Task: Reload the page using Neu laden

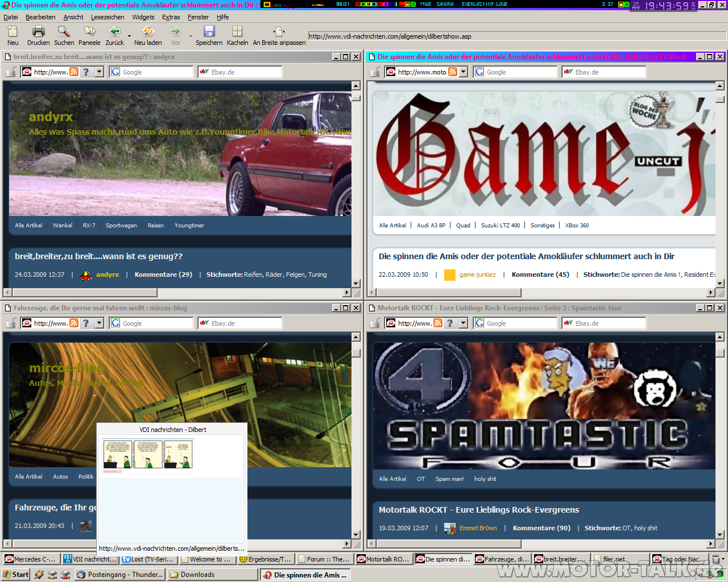Action: [148, 32]
